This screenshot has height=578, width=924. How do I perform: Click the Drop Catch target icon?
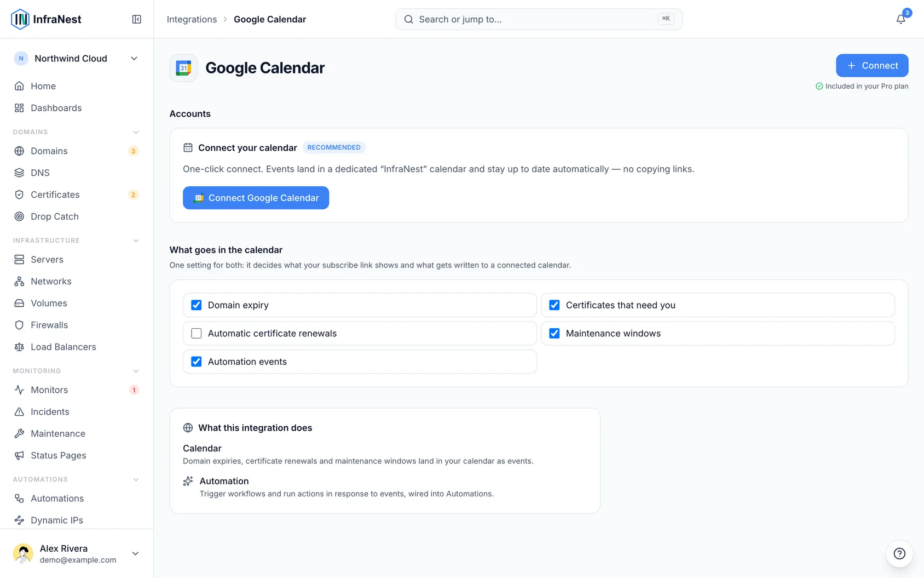[19, 216]
